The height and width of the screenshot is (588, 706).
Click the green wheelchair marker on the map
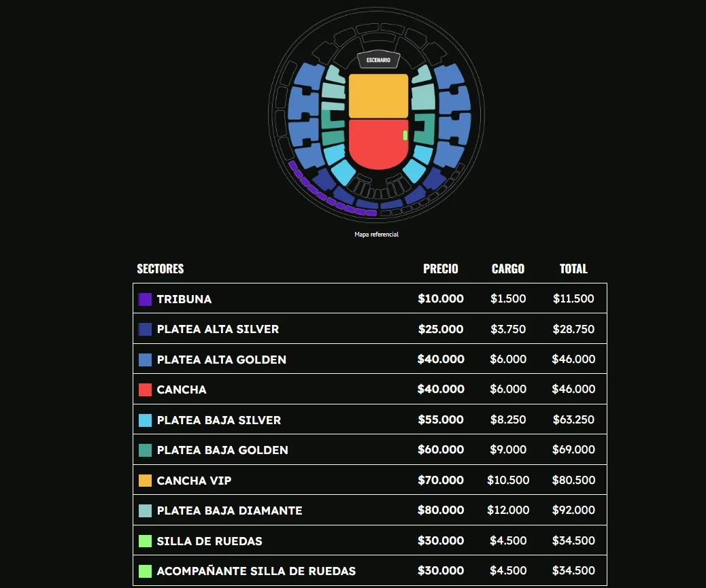(405, 135)
